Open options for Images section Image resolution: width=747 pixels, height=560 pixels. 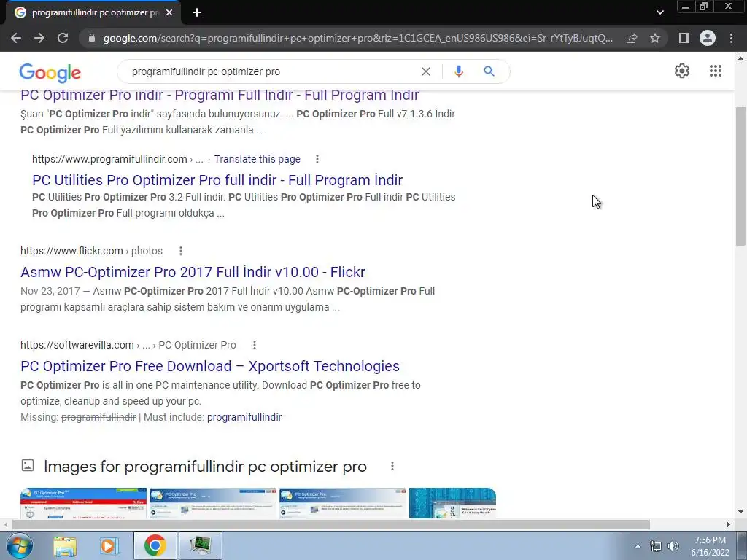point(392,466)
